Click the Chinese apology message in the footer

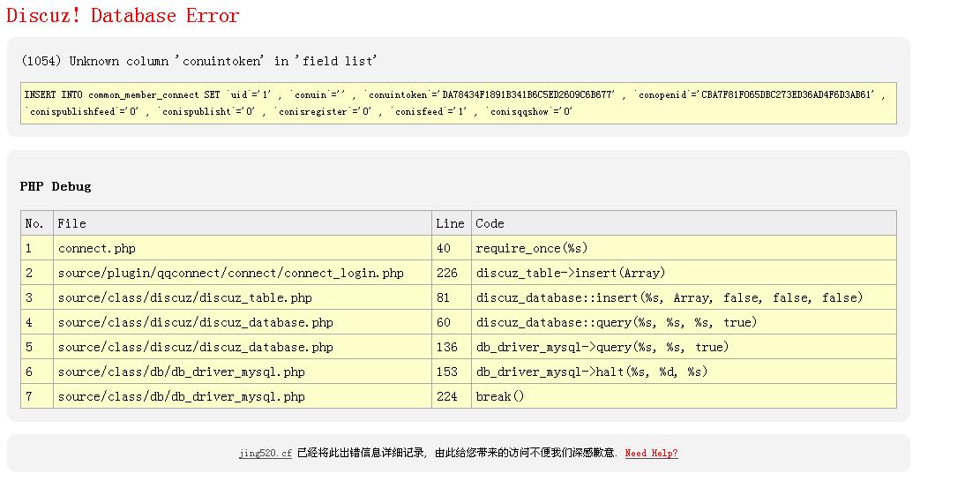457,453
